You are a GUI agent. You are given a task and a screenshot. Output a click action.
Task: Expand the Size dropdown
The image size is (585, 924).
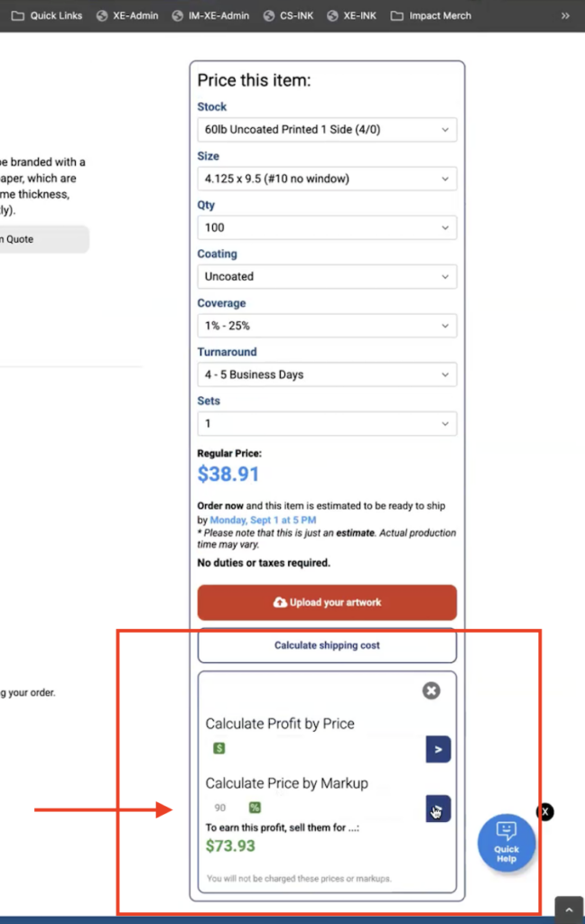point(327,179)
